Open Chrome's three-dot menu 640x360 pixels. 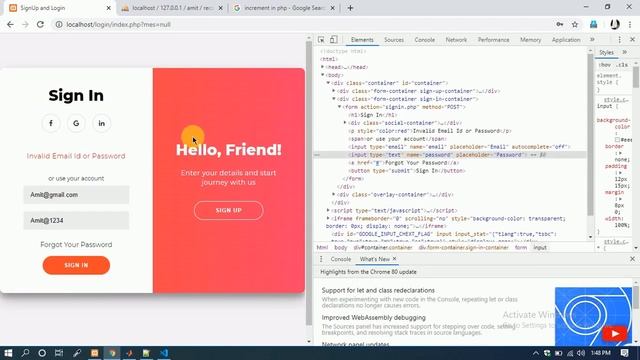point(630,24)
